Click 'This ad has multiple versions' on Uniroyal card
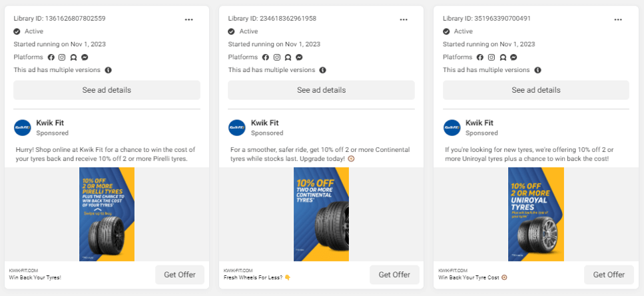Screen dimensions: 644x296 point(486,70)
